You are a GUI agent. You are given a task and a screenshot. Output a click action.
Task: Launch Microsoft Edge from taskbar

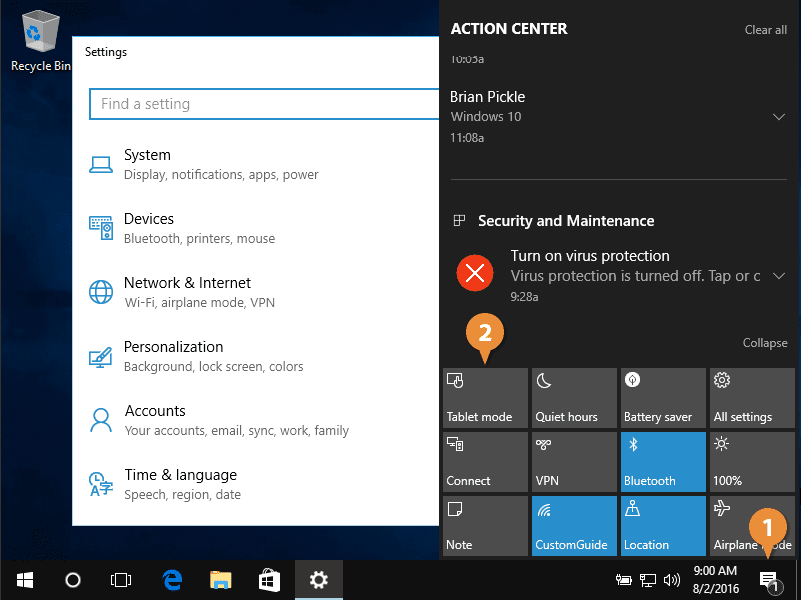(x=172, y=580)
